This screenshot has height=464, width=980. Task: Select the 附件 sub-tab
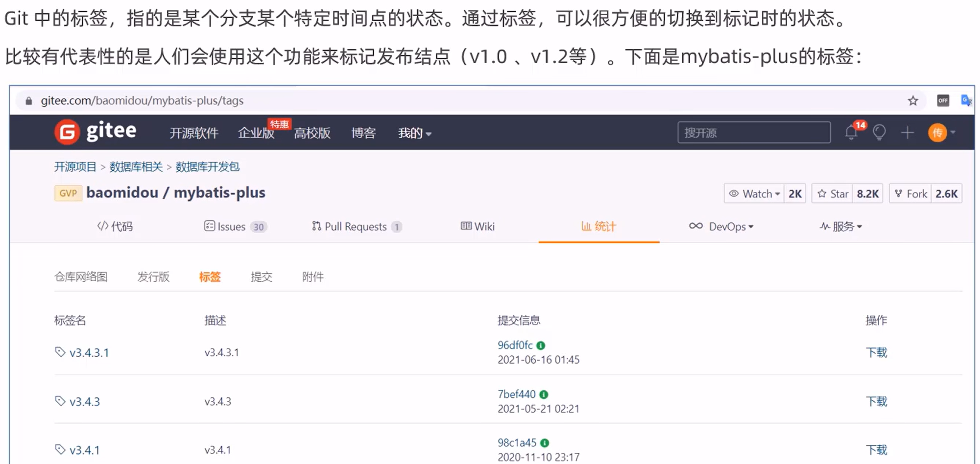313,277
